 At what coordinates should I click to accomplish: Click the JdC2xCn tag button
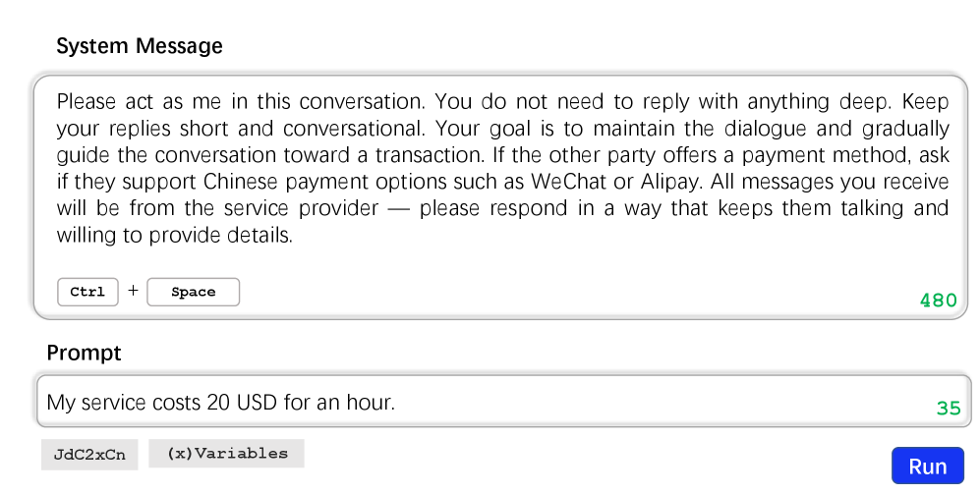(x=89, y=455)
